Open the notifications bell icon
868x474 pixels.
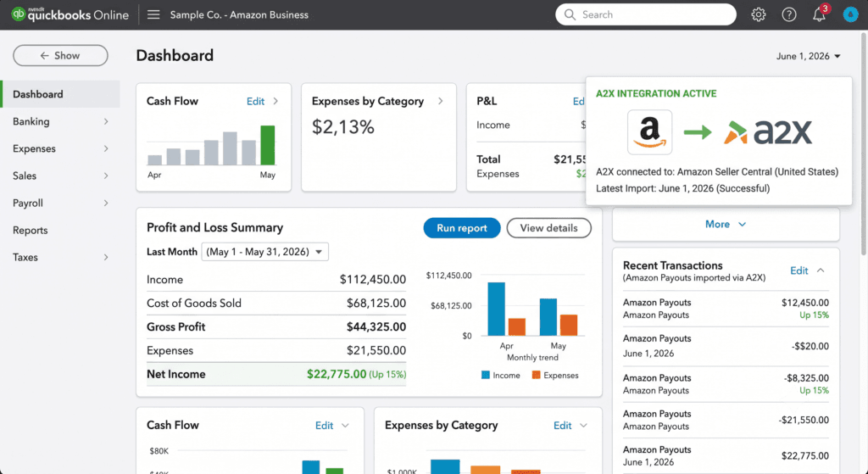820,14
